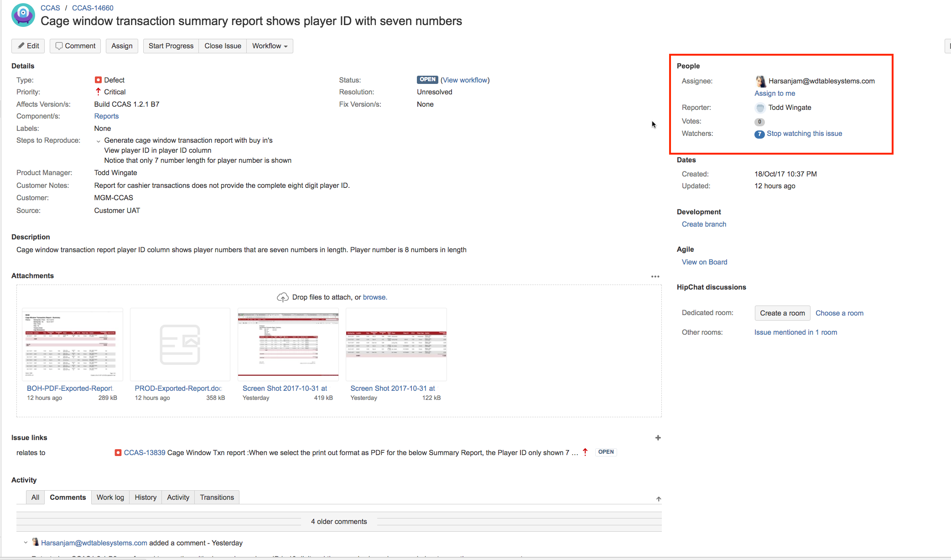Click Assign to me link

(774, 93)
